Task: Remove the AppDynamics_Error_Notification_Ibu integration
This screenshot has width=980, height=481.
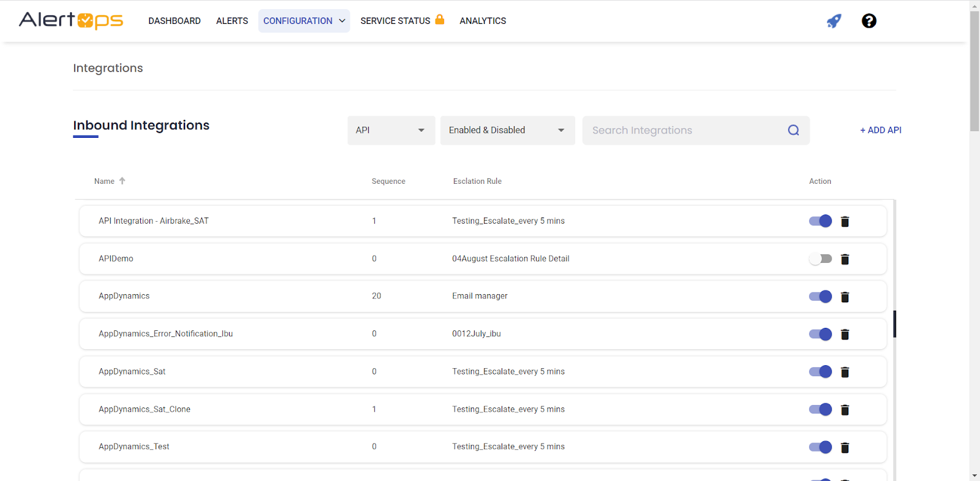Action: tap(845, 335)
